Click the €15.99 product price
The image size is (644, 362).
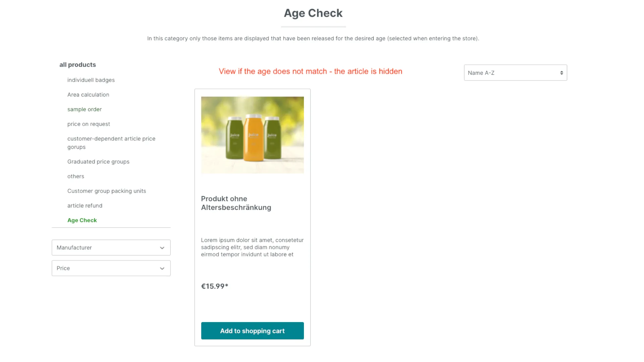tap(215, 286)
